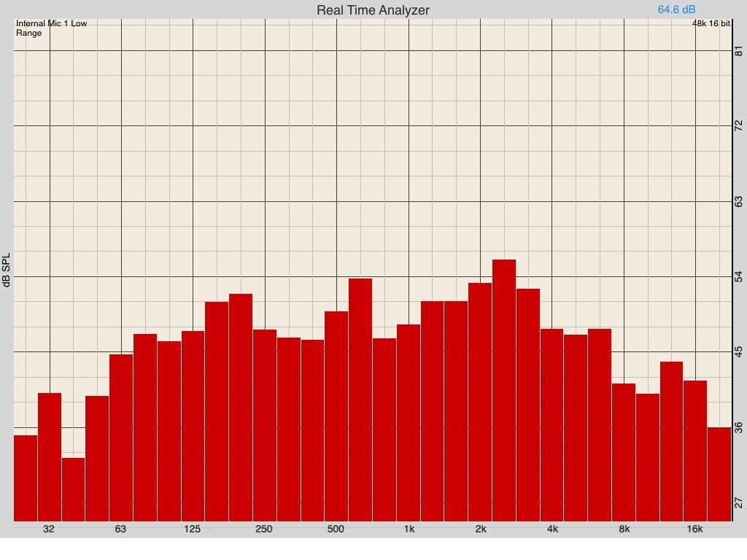The height and width of the screenshot is (560, 747).
Task: Click the 54 marker on the dB scale
Action: [x=738, y=276]
